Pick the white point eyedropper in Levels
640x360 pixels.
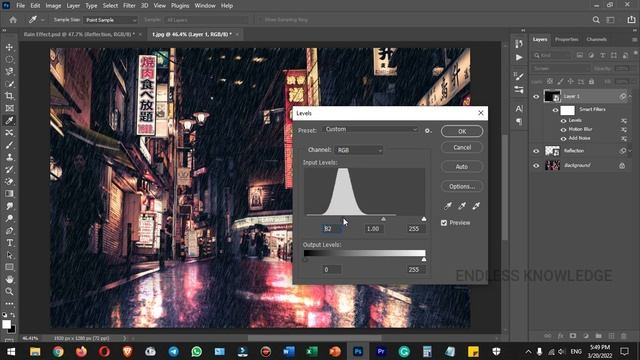(476, 206)
